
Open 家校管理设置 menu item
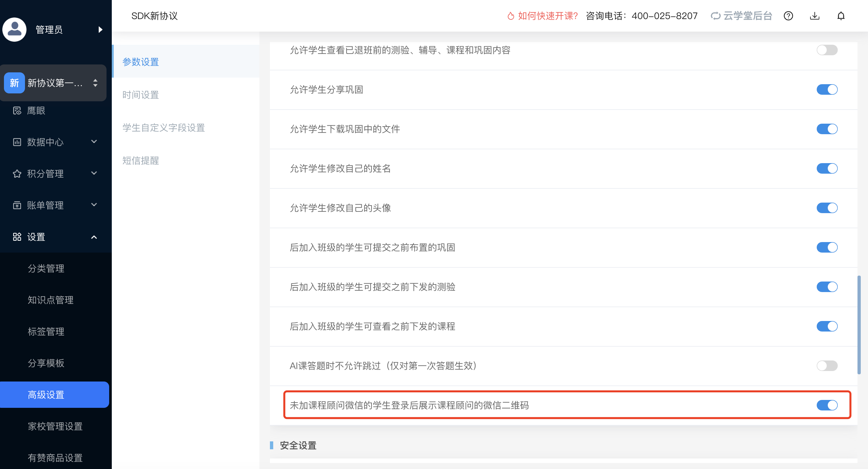coord(56,426)
